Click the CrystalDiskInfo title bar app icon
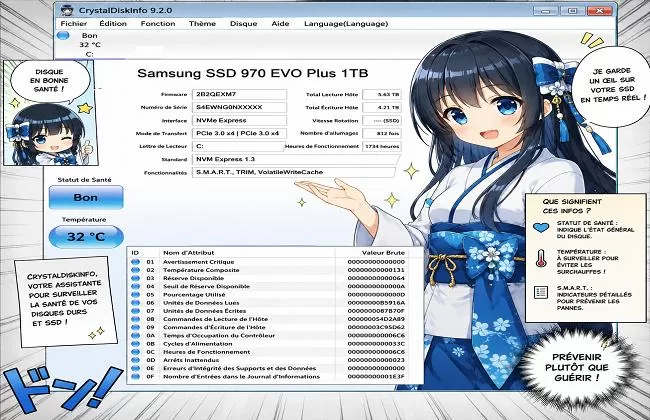The width and height of the screenshot is (650, 420). (67, 10)
